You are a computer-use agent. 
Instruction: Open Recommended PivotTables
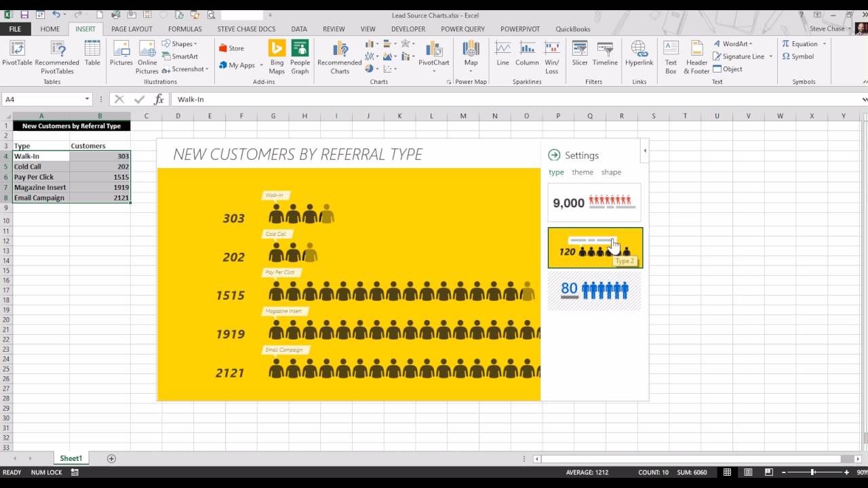(x=57, y=56)
